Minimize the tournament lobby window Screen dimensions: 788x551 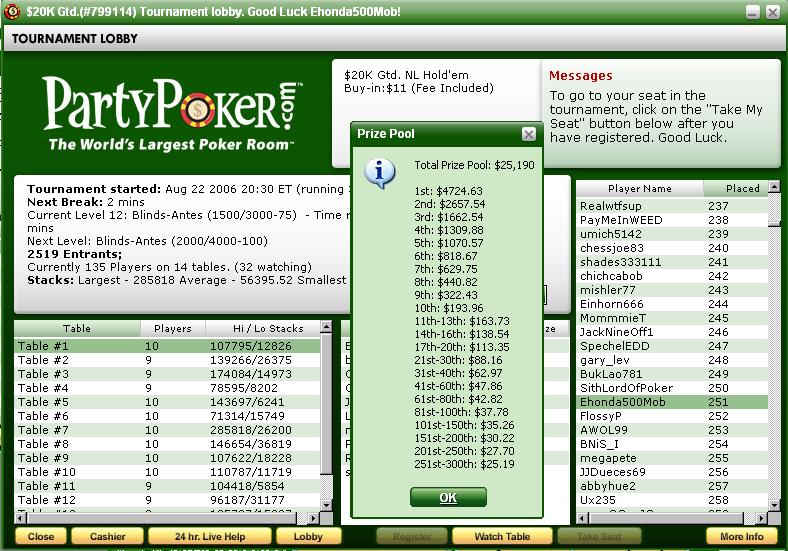(752, 12)
